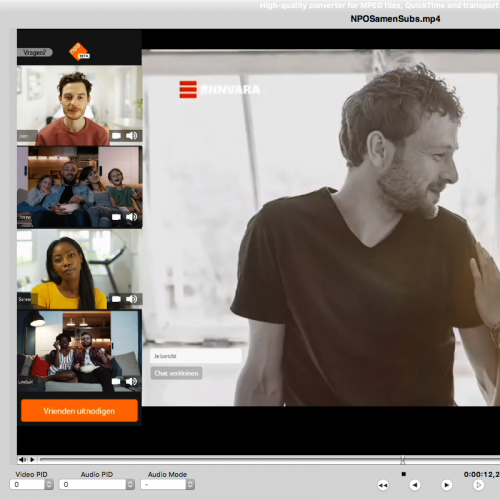Click the camera icon on the family tile
This screenshot has height=500, width=500.
tap(116, 217)
